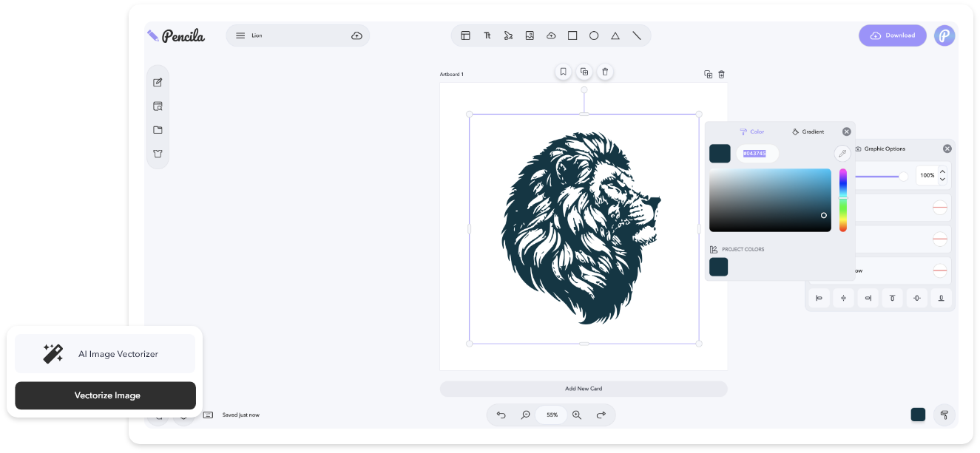
Task: Open the folder icon in left sidebar
Action: 158,130
